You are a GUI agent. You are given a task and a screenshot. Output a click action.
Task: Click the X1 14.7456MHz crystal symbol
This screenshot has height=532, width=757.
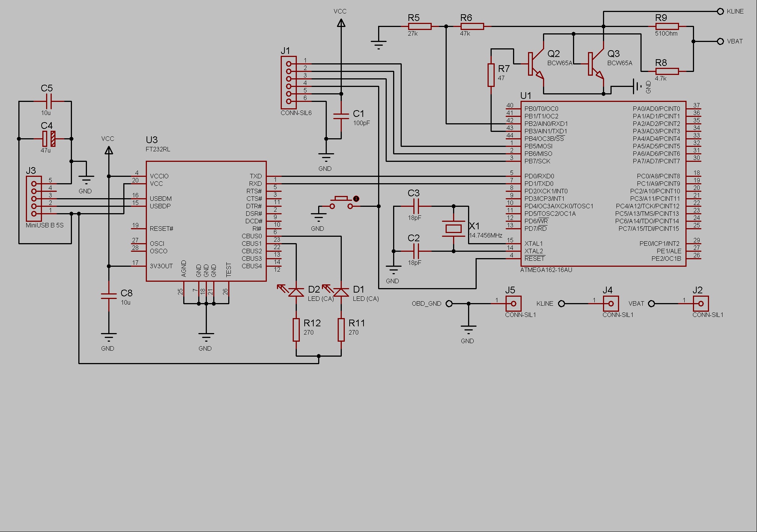click(453, 229)
